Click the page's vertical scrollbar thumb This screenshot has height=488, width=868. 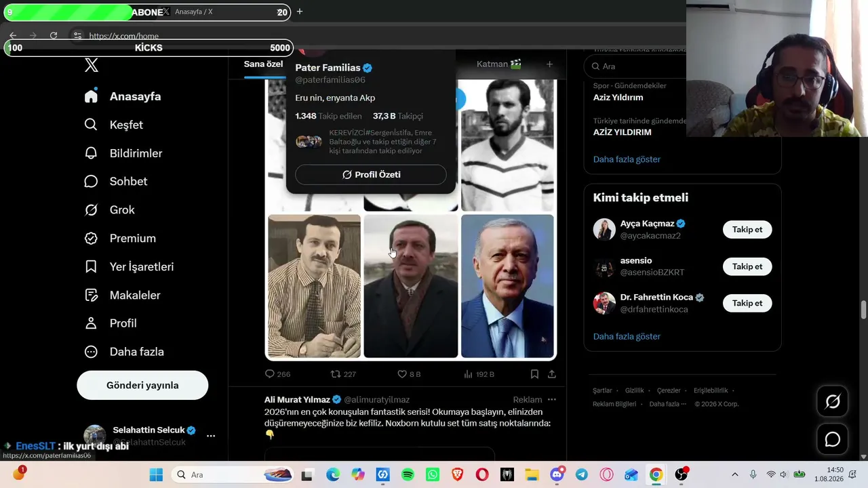[x=863, y=309]
